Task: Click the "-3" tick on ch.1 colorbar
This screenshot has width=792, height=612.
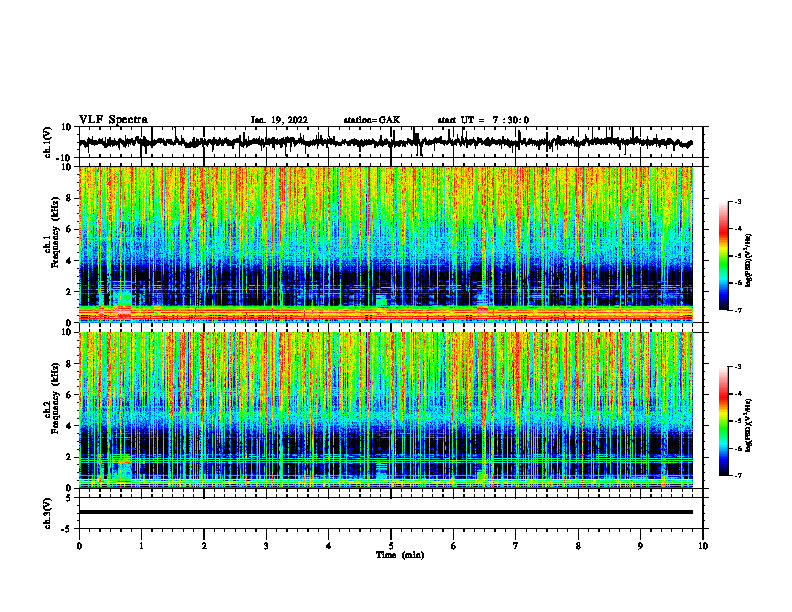Action: tap(737, 202)
